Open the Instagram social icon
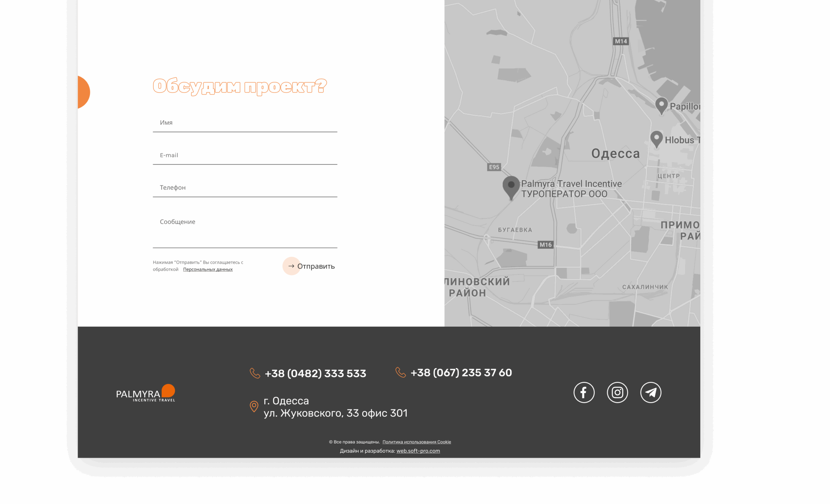Viewport: 830px width, 504px height. point(617,392)
